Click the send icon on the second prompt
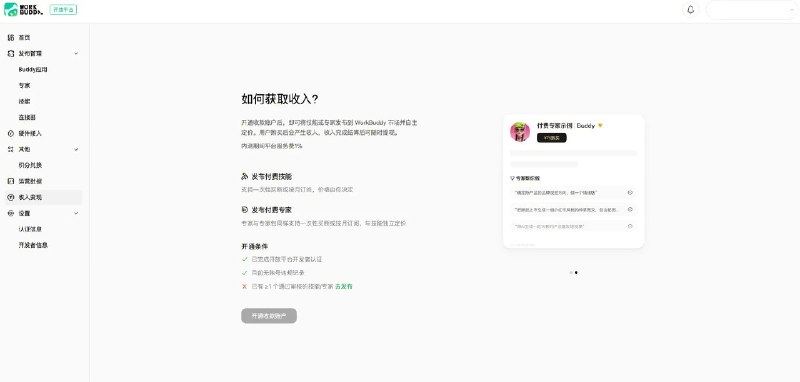The width and height of the screenshot is (800, 382). [630, 210]
